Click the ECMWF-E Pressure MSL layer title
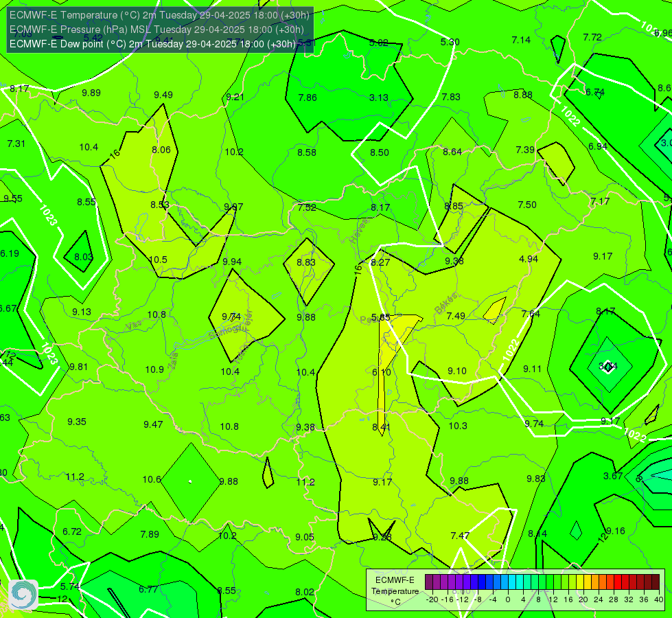 [157, 30]
